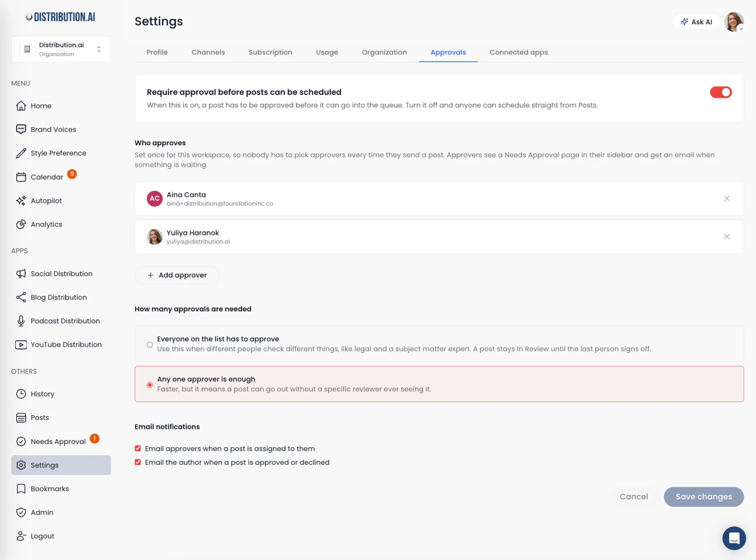Open the Bookmarks icon
The width and height of the screenshot is (756, 560).
point(21,489)
